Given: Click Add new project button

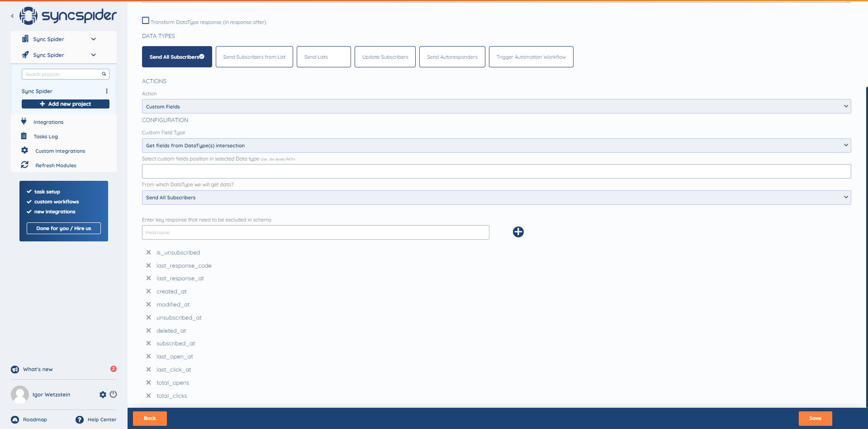Looking at the screenshot, I should pyautogui.click(x=66, y=104).
